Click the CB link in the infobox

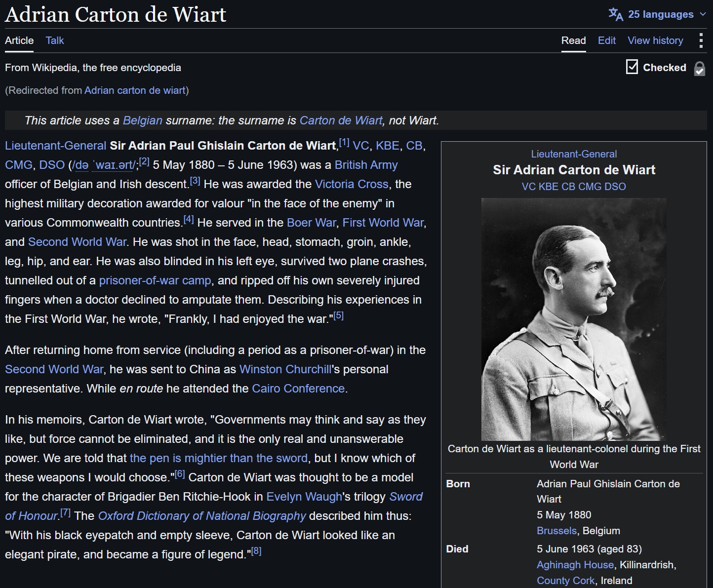(x=569, y=187)
